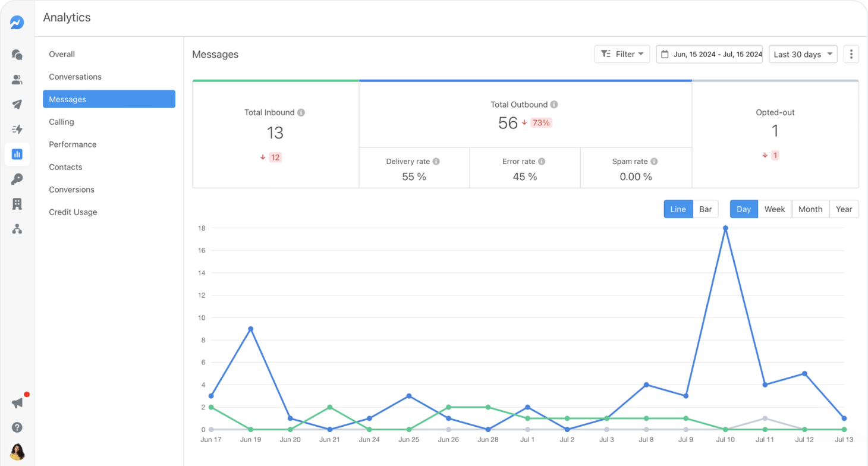Viewport: 868px width, 466px height.
Task: Group chart data by Day
Action: (744, 209)
